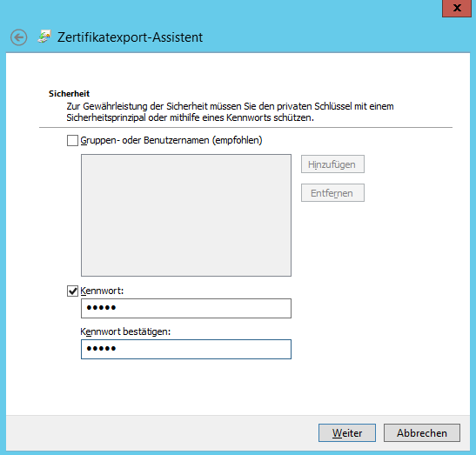Uncheck the Kennwort checkbox
The image size is (476, 455).
[x=72, y=291]
